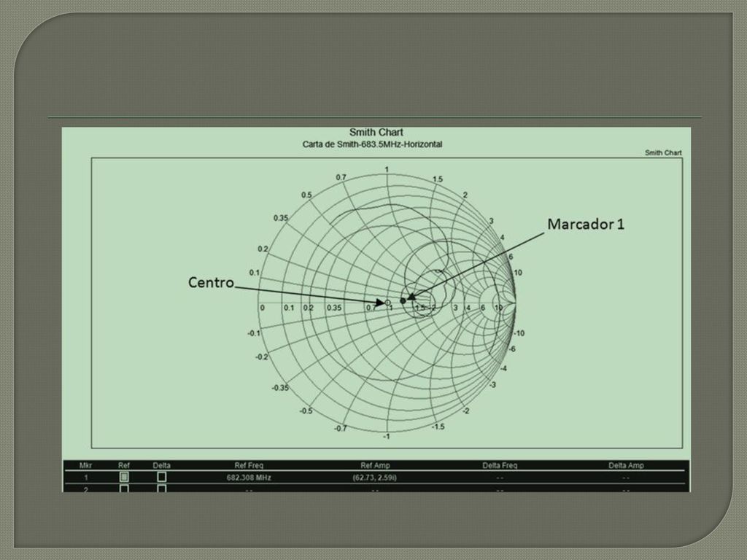
Task: Enable the Ref checkbox for marker 2
Action: click(124, 489)
